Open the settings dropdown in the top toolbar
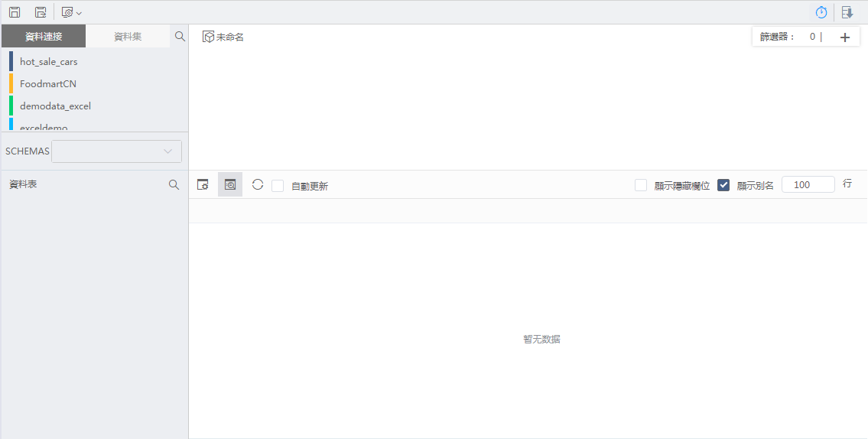This screenshot has width=868, height=439. (71, 12)
